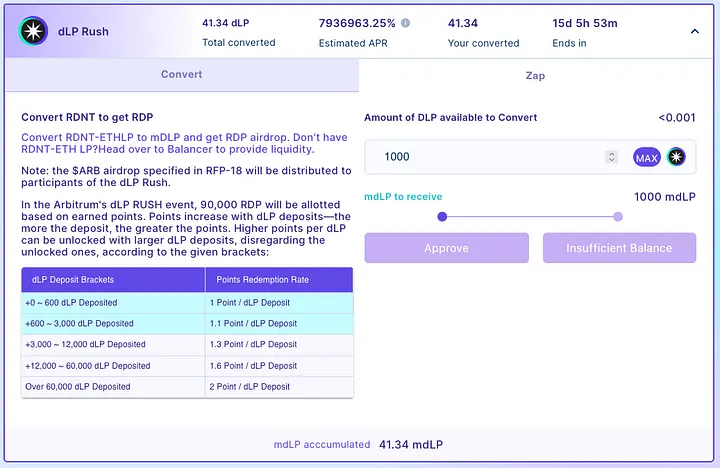
Task: Click the Insufficient Balance button
Action: point(619,248)
